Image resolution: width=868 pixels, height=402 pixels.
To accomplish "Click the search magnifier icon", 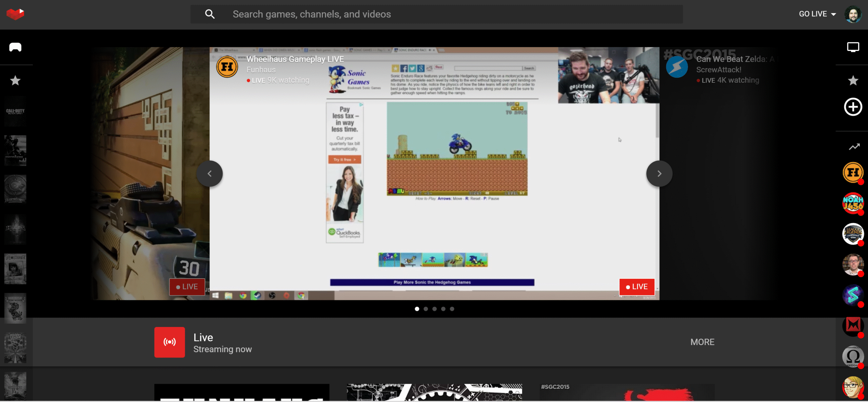I will [210, 14].
